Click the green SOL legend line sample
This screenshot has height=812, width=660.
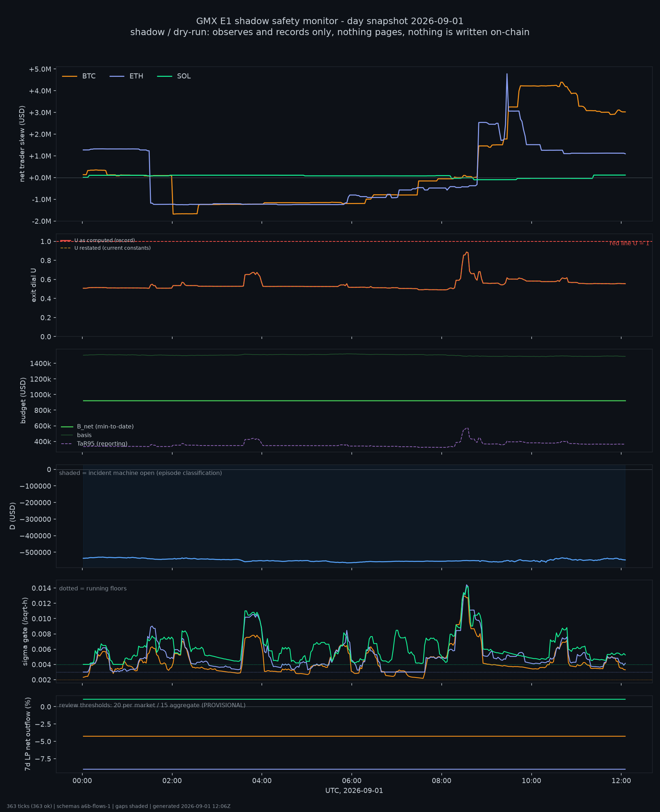pos(164,76)
